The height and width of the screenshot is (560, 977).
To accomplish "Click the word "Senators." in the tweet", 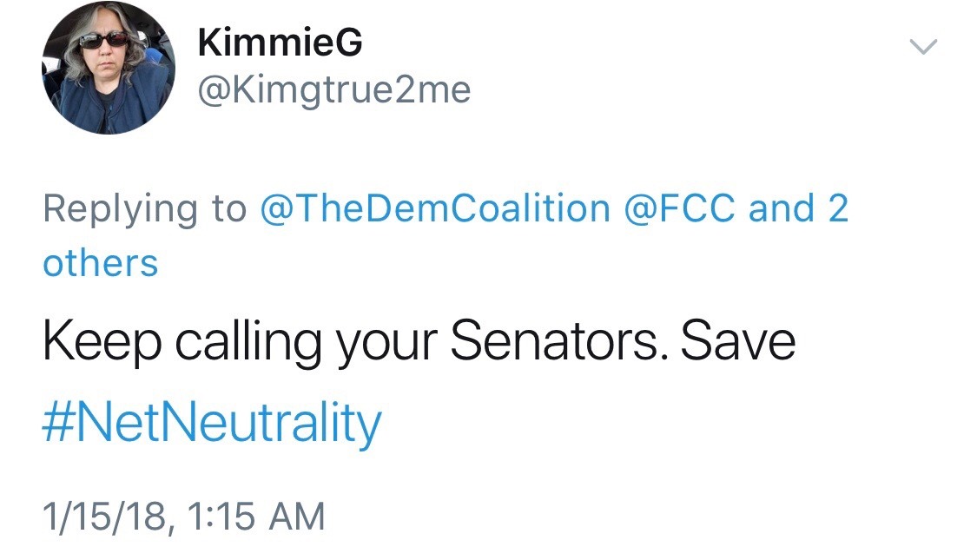I will (x=558, y=343).
